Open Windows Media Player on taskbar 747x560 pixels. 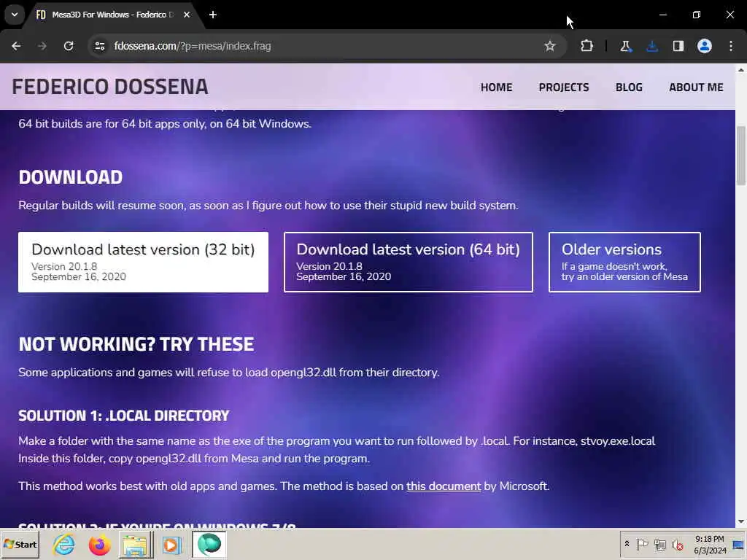pyautogui.click(x=171, y=544)
